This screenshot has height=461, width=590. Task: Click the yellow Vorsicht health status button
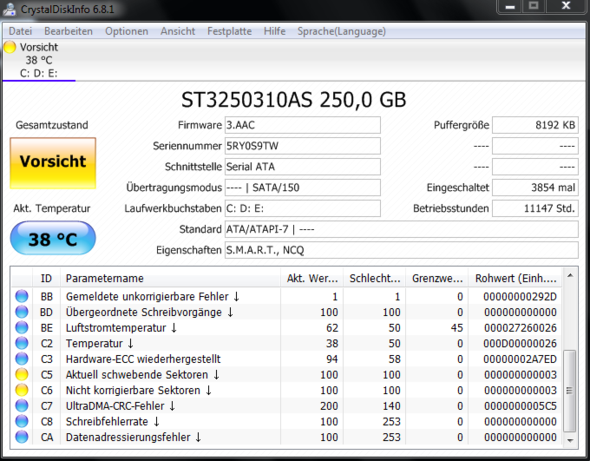(x=53, y=163)
